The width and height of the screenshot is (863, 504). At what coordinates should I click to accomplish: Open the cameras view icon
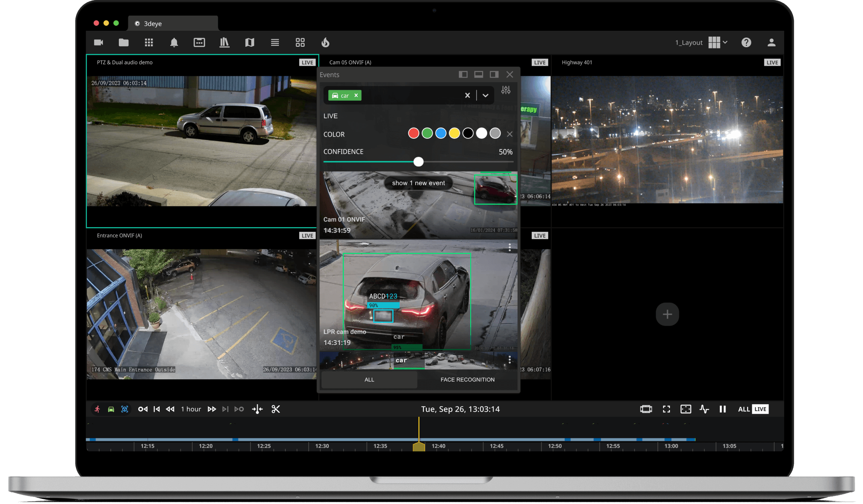pos(99,42)
